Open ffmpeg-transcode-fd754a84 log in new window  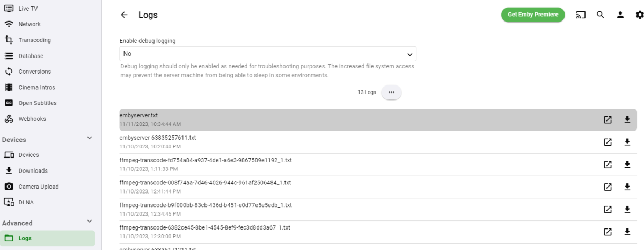coord(608,165)
